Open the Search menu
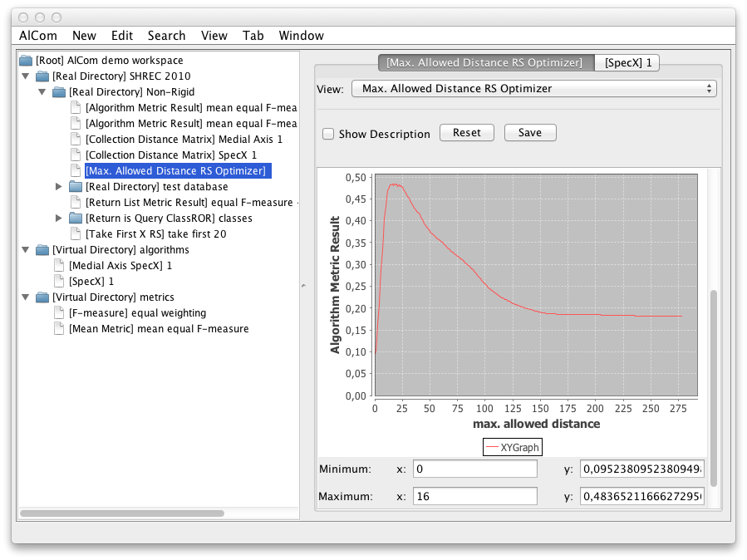The image size is (747, 560). (166, 36)
